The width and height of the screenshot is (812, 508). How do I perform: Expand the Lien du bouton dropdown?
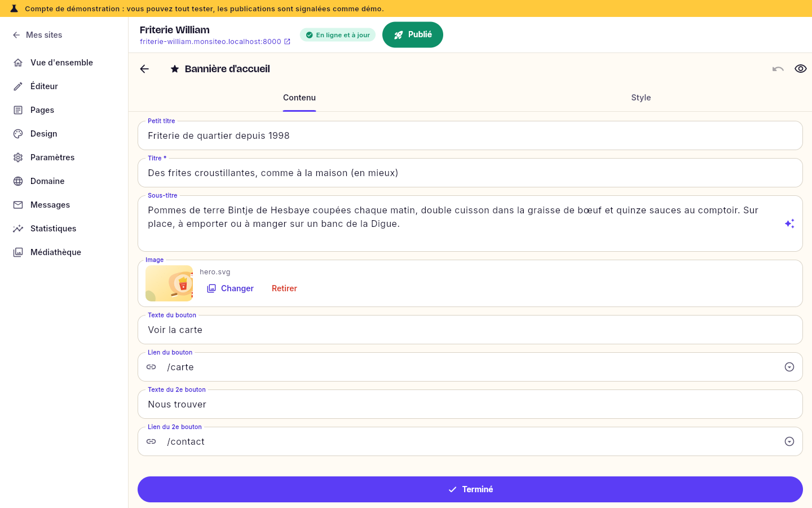789,367
